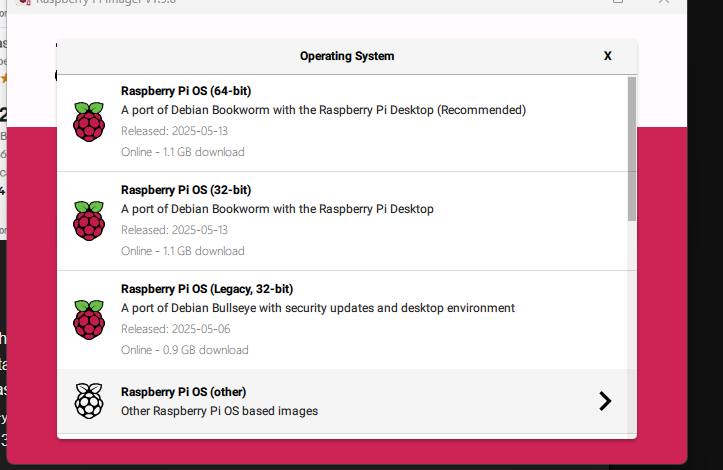Viewport: 723px width, 470px height.
Task: Close the Raspberry Pi Imager window
Action: (x=665, y=3)
